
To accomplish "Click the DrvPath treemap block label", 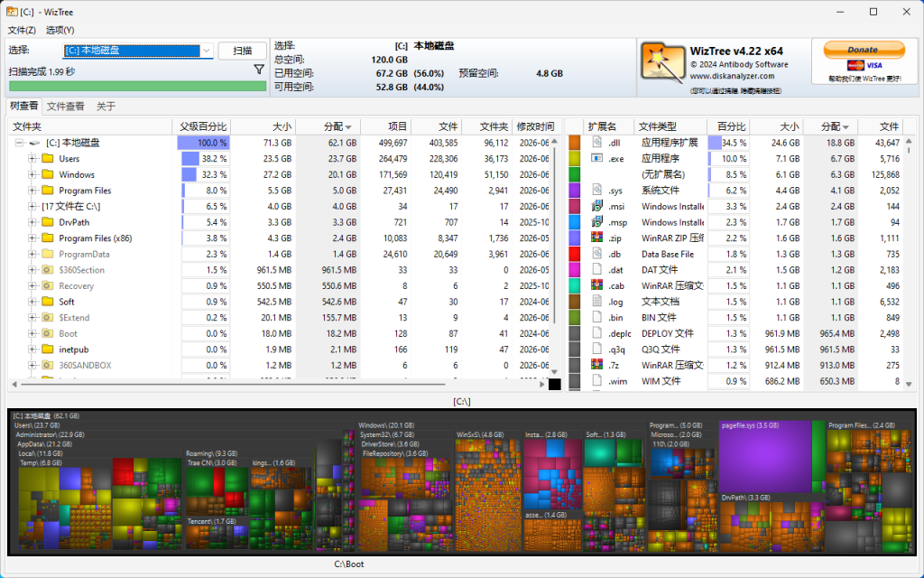I will (745, 498).
